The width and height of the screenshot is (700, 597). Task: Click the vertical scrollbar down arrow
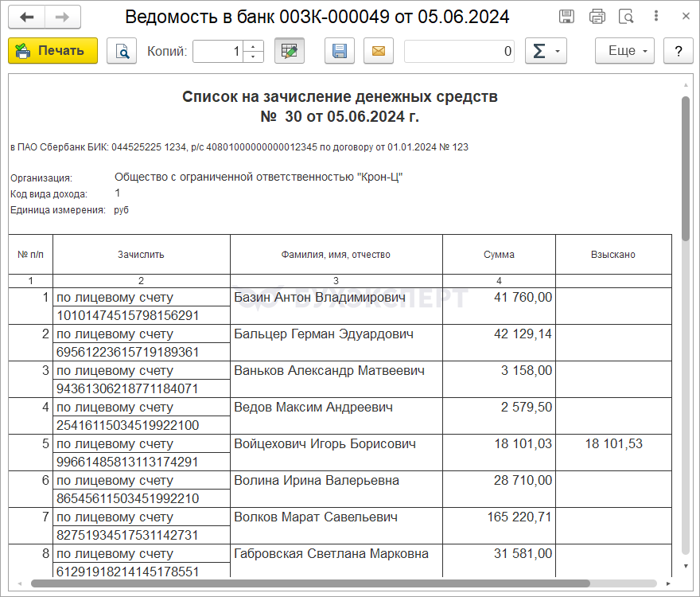pyautogui.click(x=686, y=566)
